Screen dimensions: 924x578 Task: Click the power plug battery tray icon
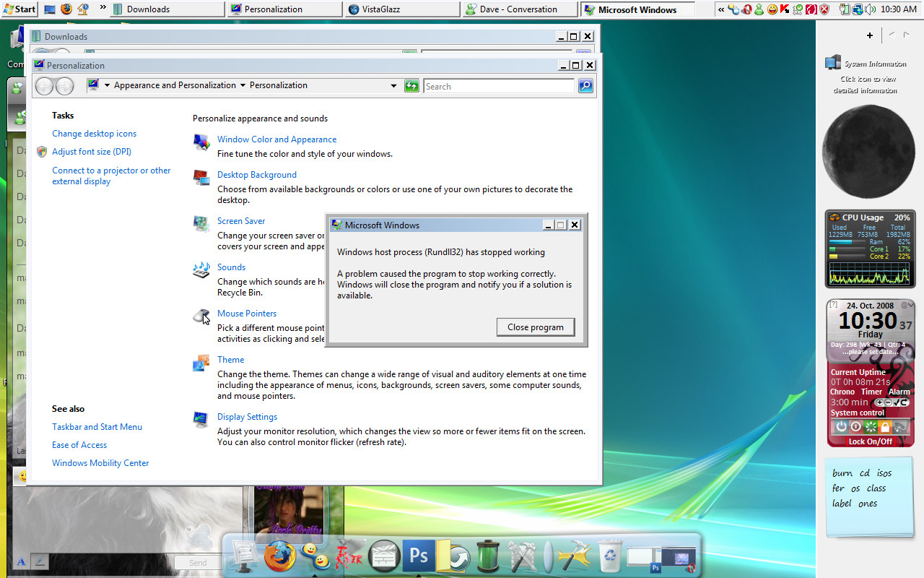[x=845, y=9]
